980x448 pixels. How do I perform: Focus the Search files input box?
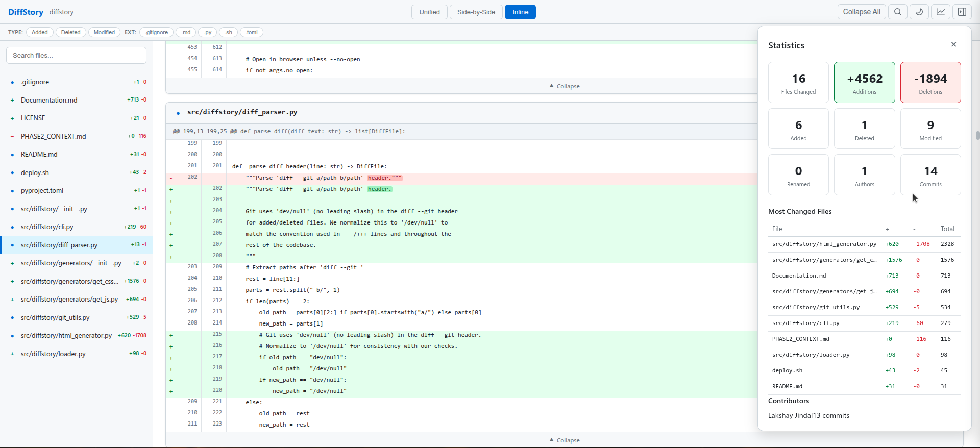(x=77, y=56)
